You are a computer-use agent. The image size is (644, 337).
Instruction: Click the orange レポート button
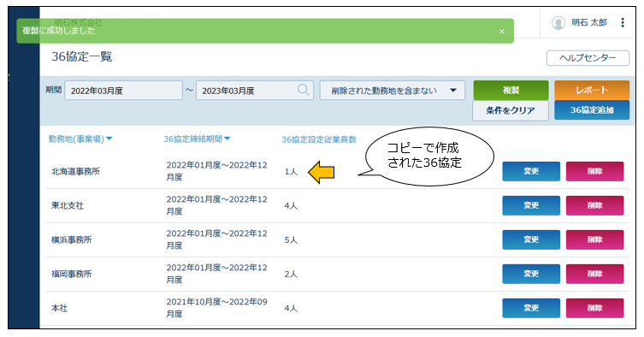click(592, 91)
